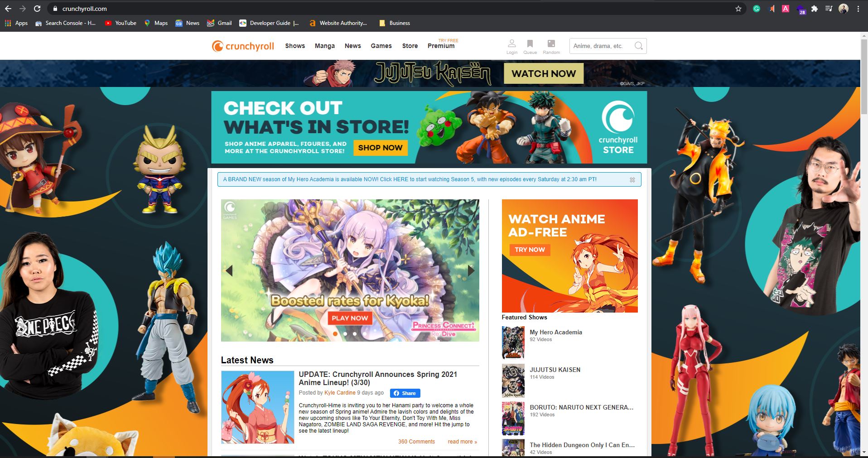Select the third carousel dot

coord(355,334)
